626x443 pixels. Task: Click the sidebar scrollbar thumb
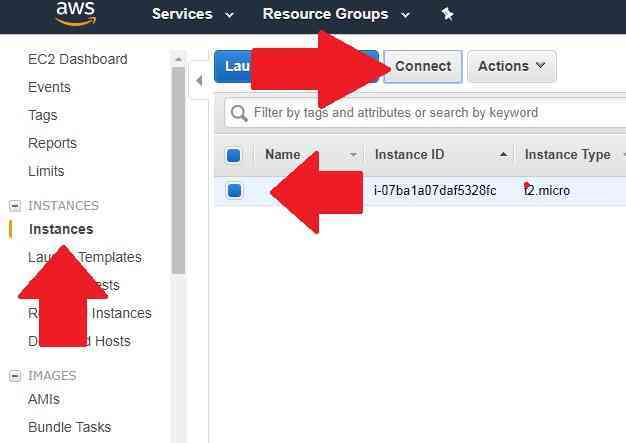(178, 171)
